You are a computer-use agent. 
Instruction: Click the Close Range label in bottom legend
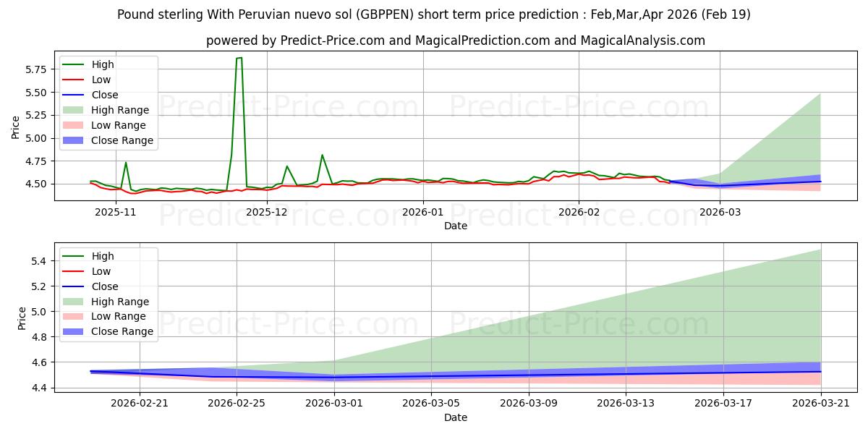point(122,331)
